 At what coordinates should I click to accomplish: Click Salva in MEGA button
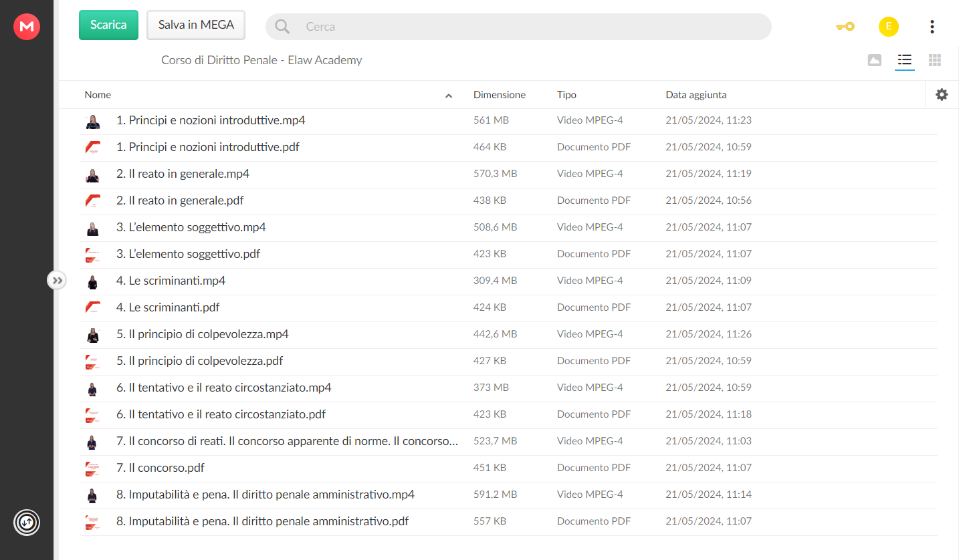(196, 25)
